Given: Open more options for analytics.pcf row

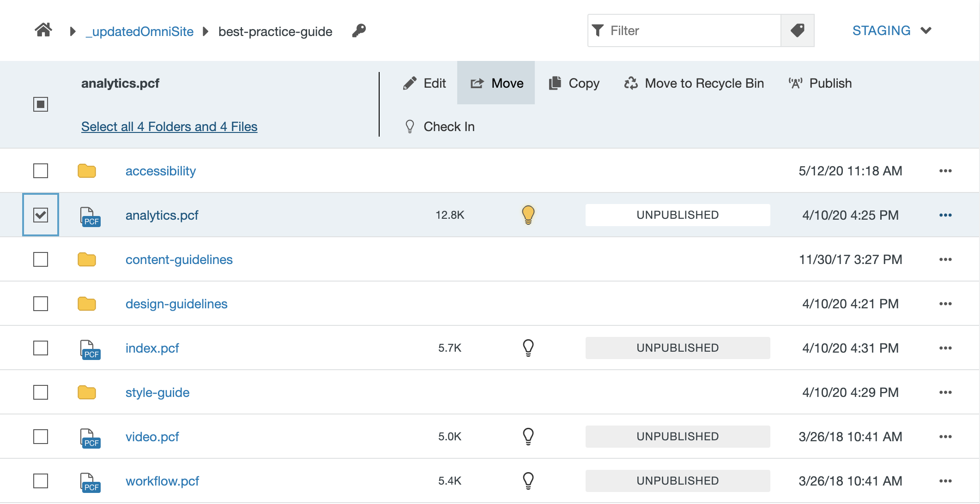Looking at the screenshot, I should tap(945, 215).
